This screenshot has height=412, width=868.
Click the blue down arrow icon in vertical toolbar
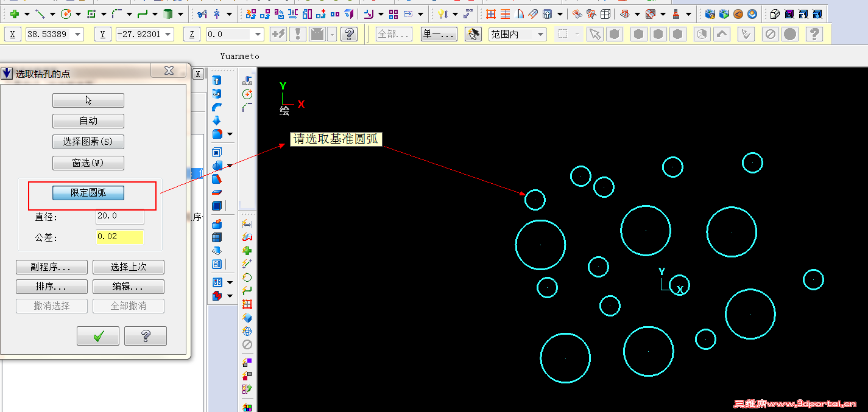[x=217, y=120]
